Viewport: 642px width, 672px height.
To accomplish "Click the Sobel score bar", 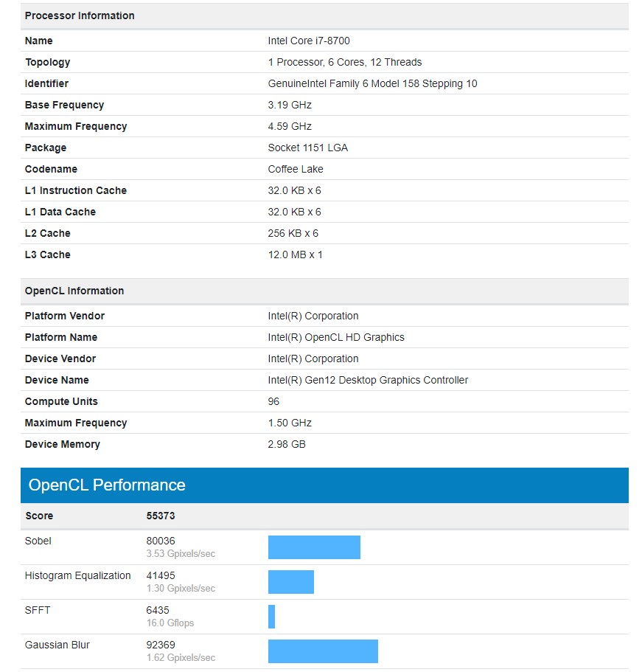I will tap(314, 547).
